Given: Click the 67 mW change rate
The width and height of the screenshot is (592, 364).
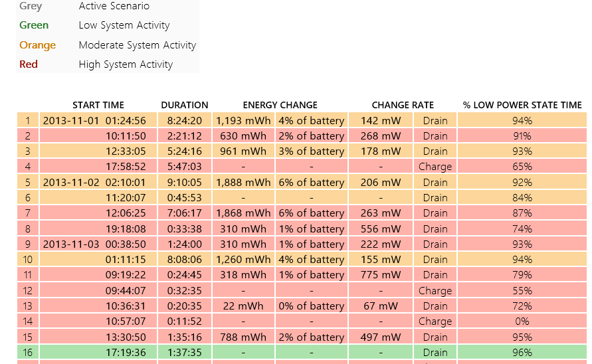Looking at the screenshot, I should pyautogui.click(x=380, y=306).
